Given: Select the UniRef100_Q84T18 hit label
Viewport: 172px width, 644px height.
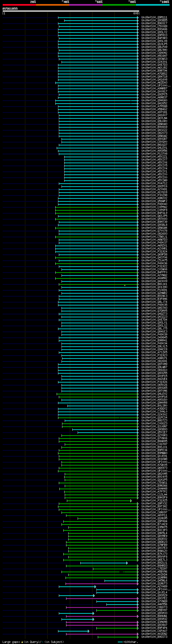Looking at the screenshot, I should 154,77.
